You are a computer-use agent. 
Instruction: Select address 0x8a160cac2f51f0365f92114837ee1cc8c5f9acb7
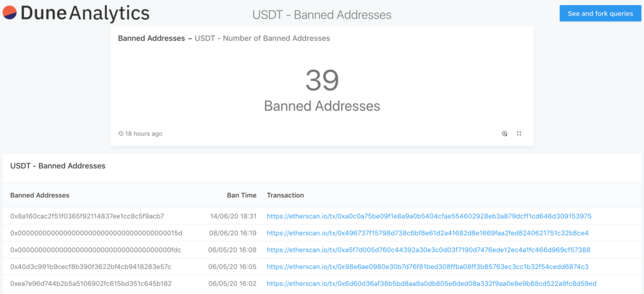87,216
